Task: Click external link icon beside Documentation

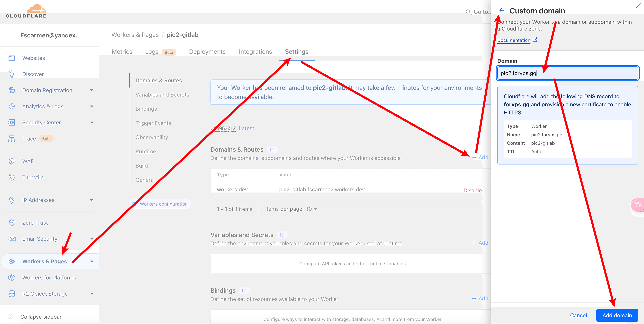Action: pos(535,40)
